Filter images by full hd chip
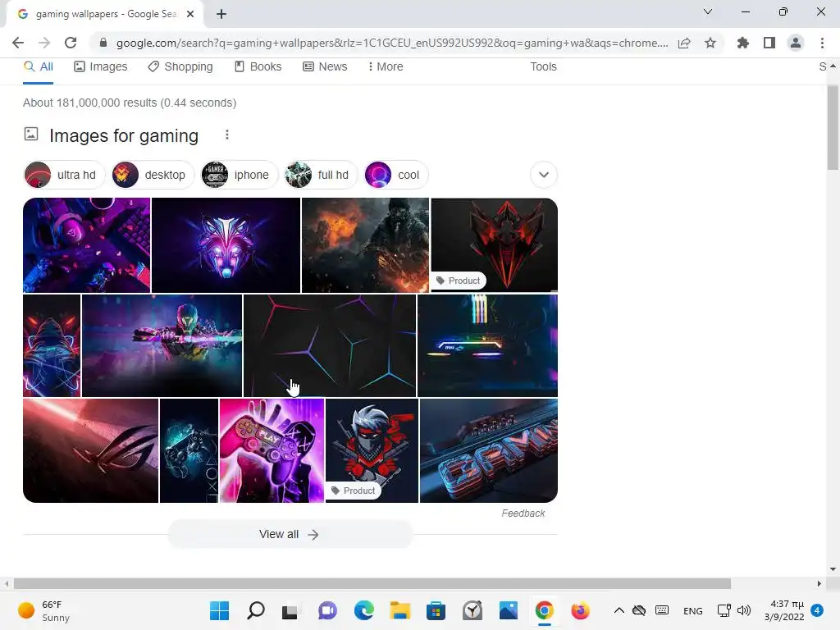 (x=321, y=175)
